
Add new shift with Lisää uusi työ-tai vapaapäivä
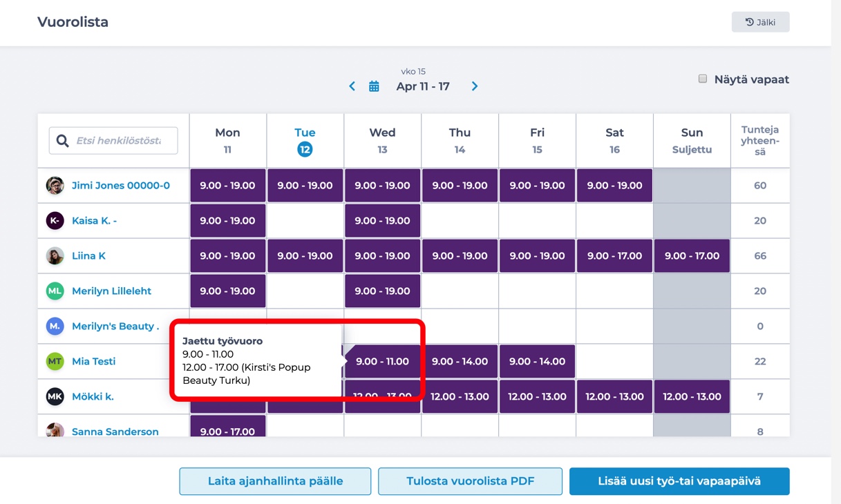(679, 481)
